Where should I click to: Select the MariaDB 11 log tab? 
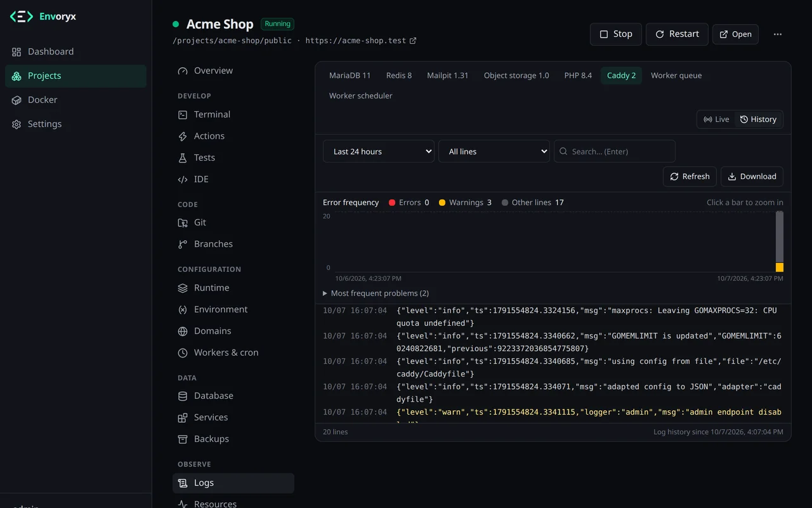(x=350, y=76)
